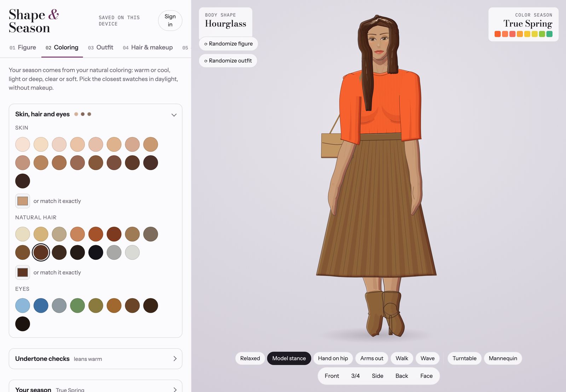Click the Sign in button
Image resolution: width=566 pixels, height=392 pixels.
(x=170, y=21)
